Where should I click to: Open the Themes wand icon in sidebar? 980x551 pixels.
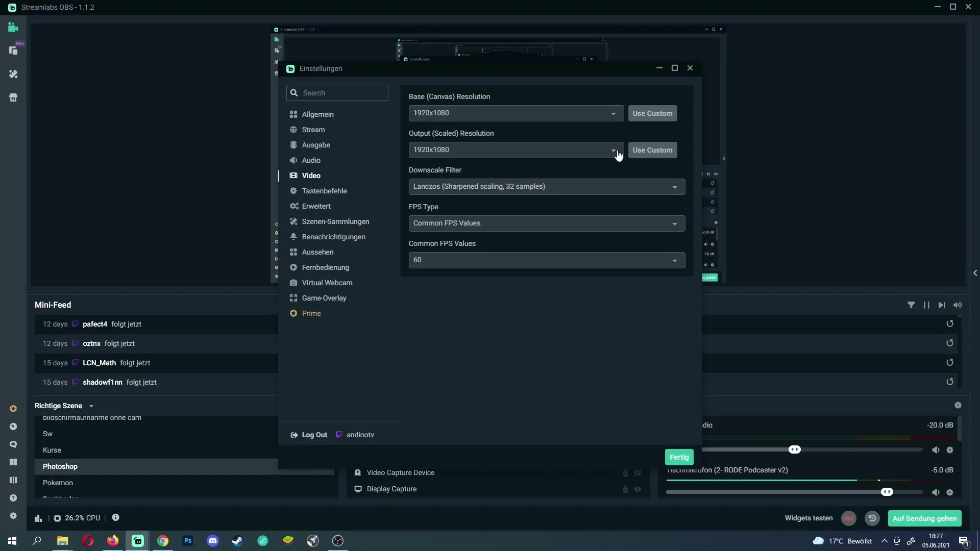13,74
